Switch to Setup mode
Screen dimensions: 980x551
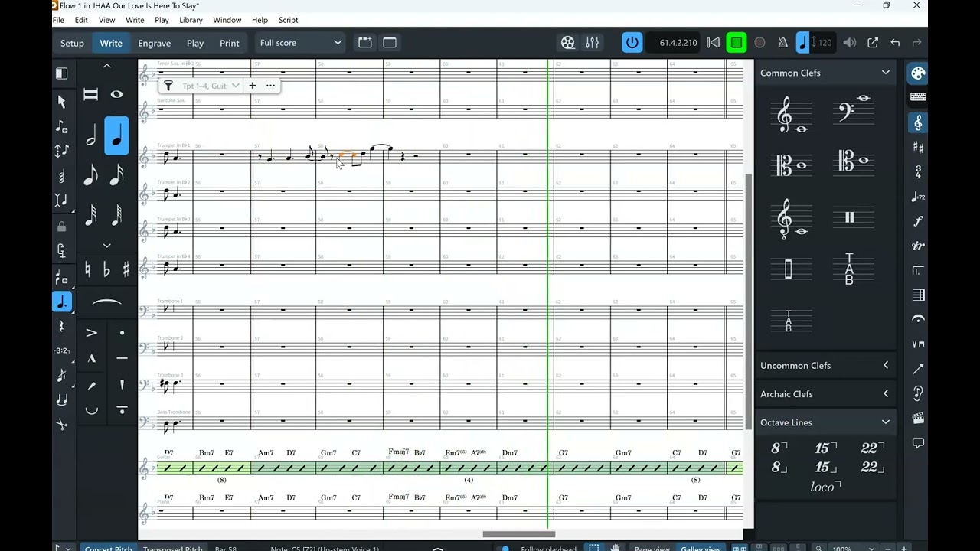(72, 44)
